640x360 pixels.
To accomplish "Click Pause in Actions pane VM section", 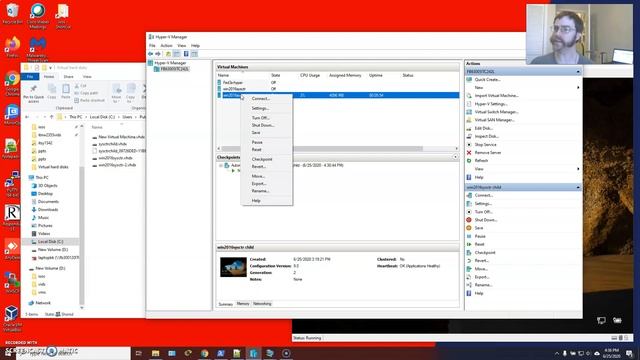I will [480, 236].
